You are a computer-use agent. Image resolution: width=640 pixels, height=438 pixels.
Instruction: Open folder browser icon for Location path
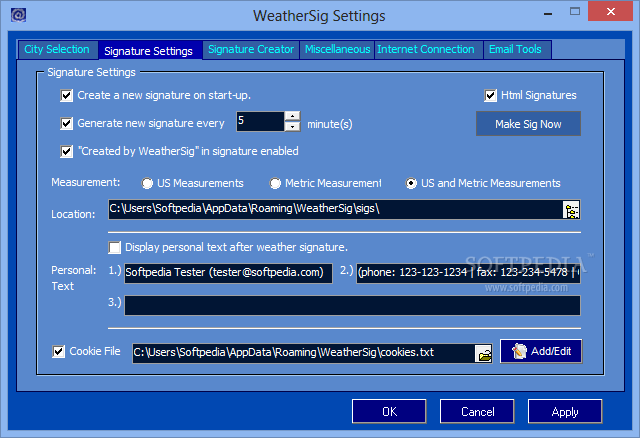pos(571,210)
